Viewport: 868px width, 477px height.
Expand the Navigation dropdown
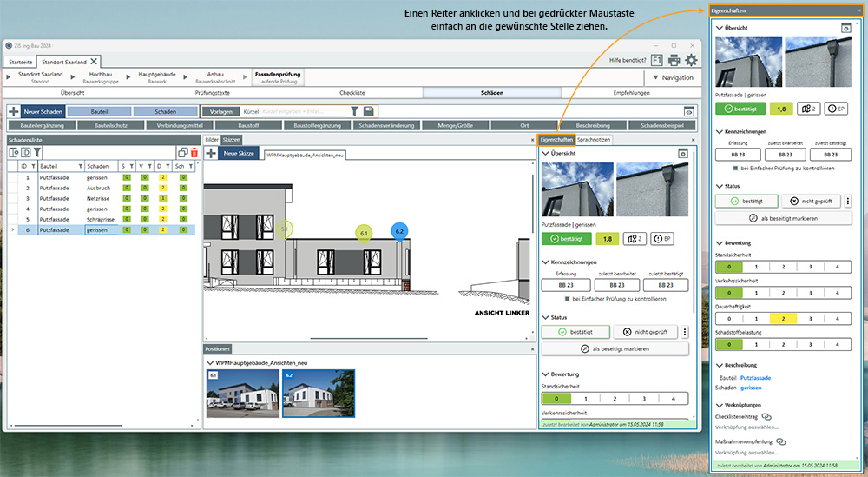tap(671, 77)
